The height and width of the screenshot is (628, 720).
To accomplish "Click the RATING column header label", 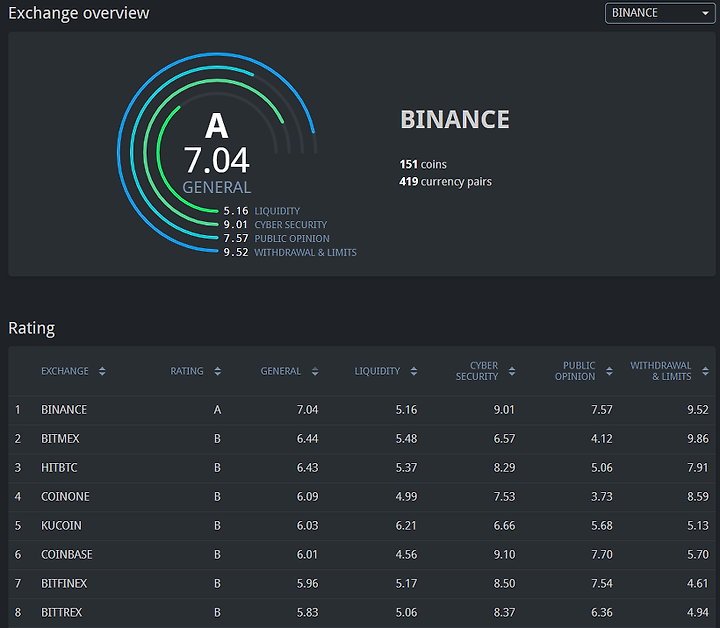I will click(x=187, y=371).
